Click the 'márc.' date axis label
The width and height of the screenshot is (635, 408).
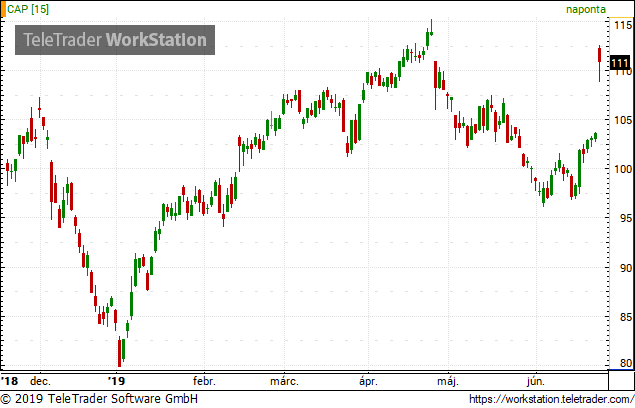click(x=284, y=381)
